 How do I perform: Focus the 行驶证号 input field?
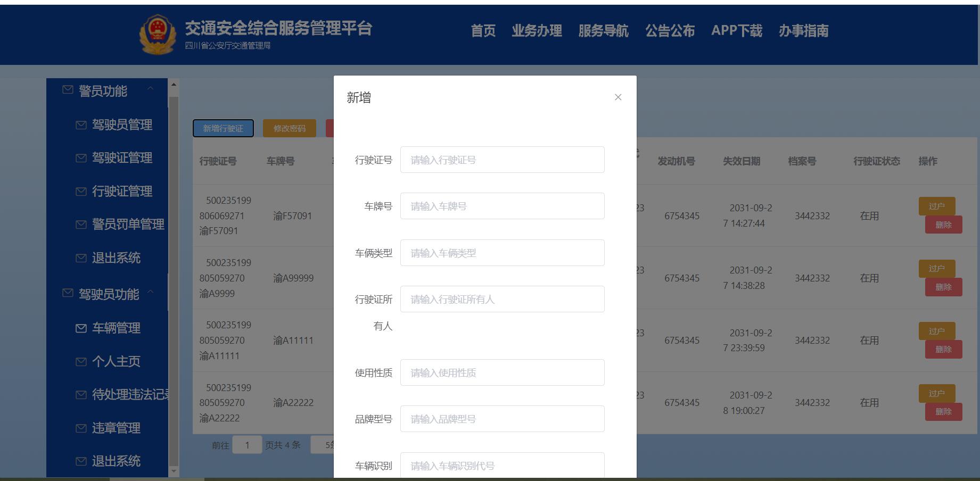pyautogui.click(x=503, y=160)
